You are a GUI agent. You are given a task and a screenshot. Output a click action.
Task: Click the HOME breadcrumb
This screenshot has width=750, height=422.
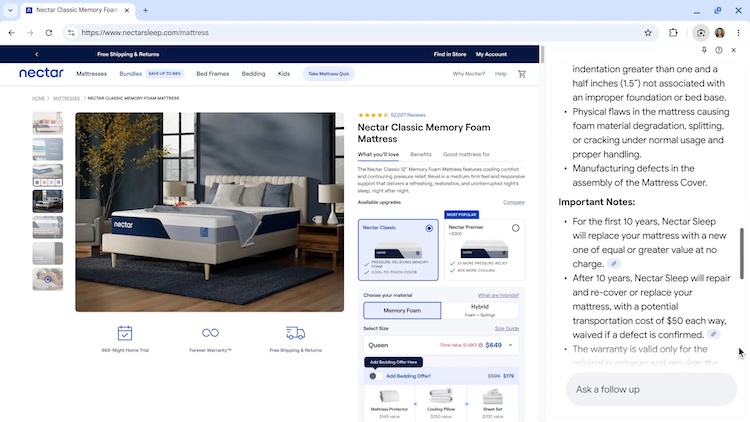[38, 98]
